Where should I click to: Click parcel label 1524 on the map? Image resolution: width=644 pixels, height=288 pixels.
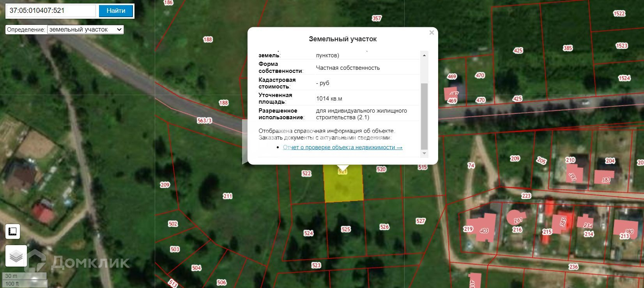coord(624,78)
